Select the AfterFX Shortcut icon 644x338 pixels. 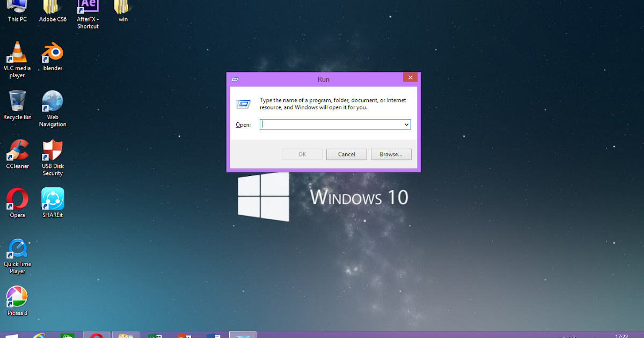pos(87,14)
